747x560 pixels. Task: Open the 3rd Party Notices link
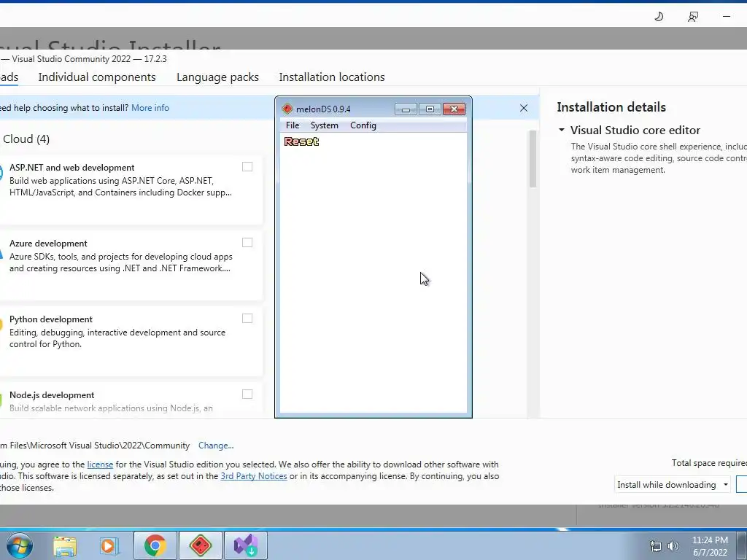254,476
